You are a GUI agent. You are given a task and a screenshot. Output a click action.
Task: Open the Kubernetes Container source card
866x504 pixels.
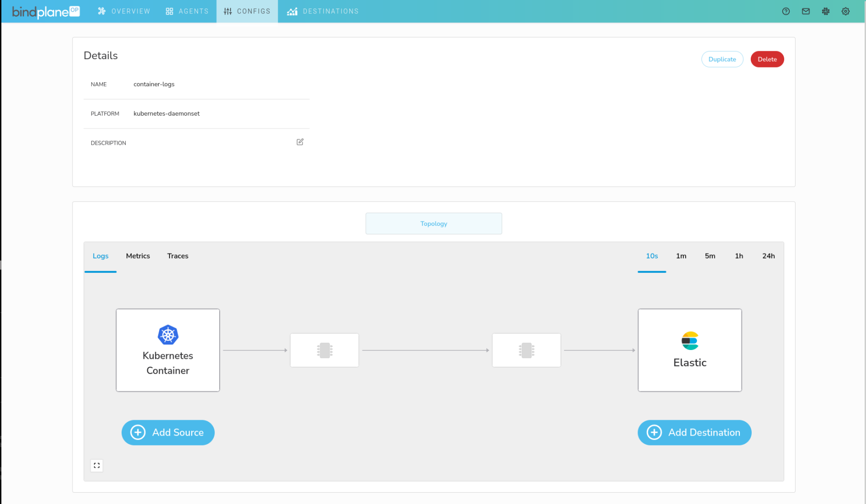tap(168, 350)
